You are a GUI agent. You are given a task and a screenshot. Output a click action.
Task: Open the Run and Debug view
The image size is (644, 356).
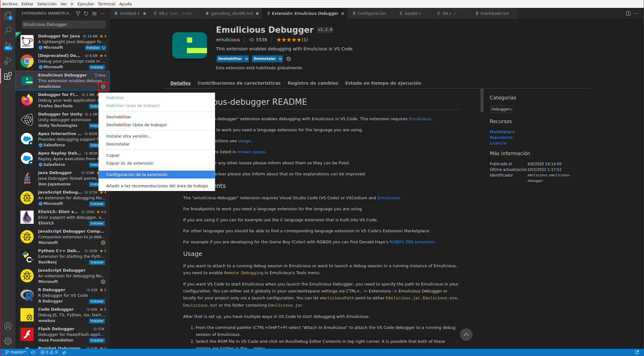8,61
